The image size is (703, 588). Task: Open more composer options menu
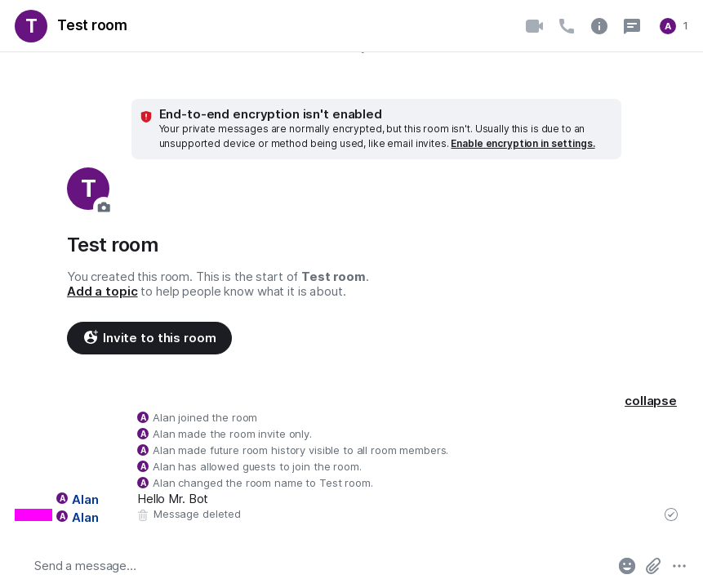coord(679,565)
